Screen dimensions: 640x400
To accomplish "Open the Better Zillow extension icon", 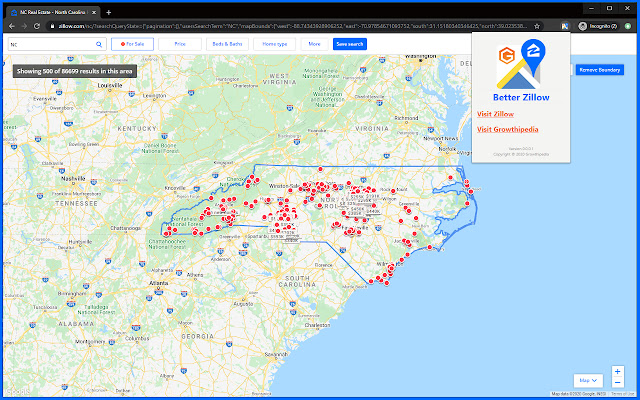I will 564,26.
